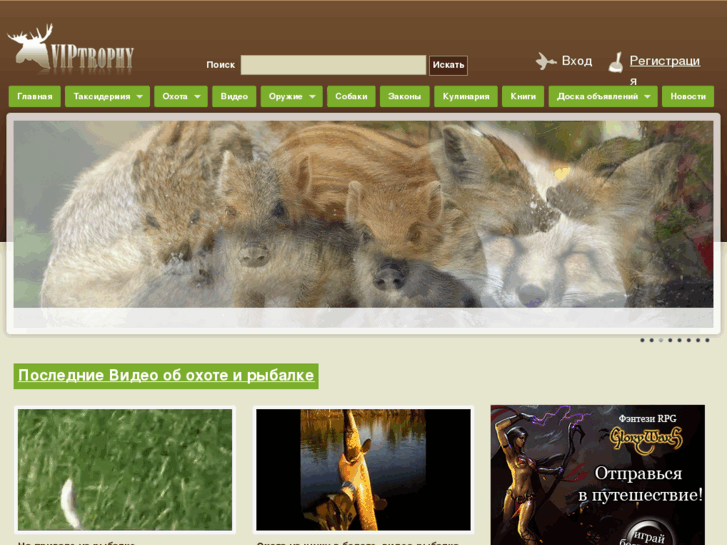Click the Искать search button
The image size is (727, 545).
click(x=448, y=65)
